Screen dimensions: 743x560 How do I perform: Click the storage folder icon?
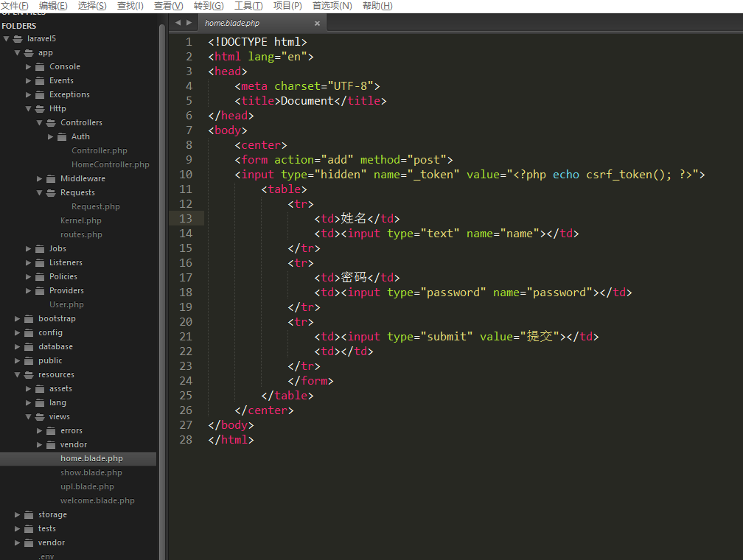pos(29,514)
